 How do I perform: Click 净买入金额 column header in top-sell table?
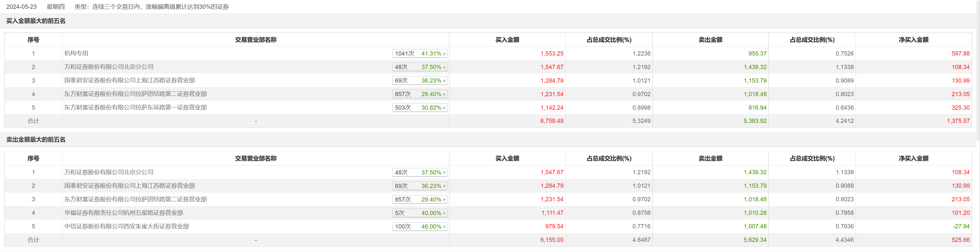coord(913,158)
